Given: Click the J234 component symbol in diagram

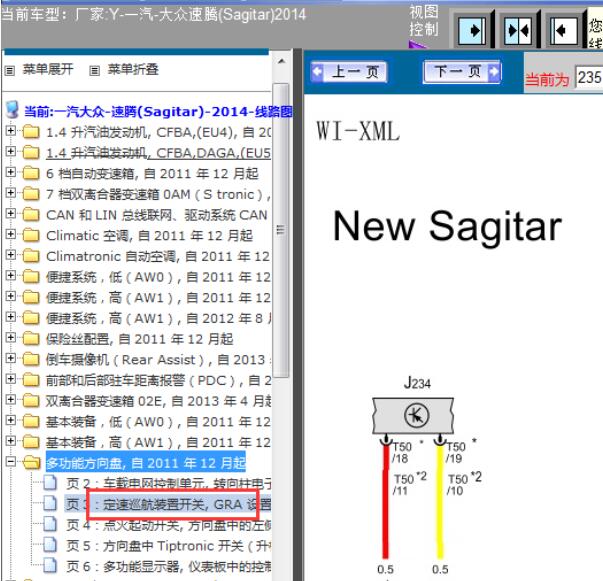Looking at the screenshot, I should coord(413,415).
